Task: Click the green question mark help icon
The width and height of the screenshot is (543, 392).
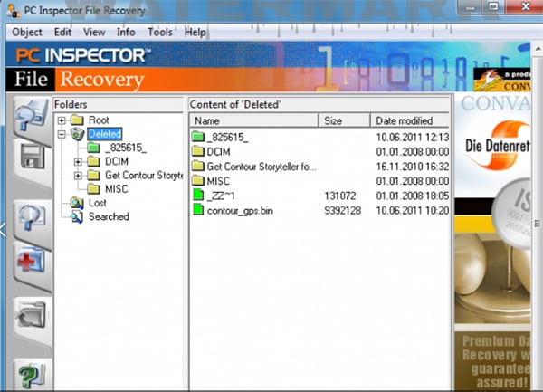Action: 31,376
